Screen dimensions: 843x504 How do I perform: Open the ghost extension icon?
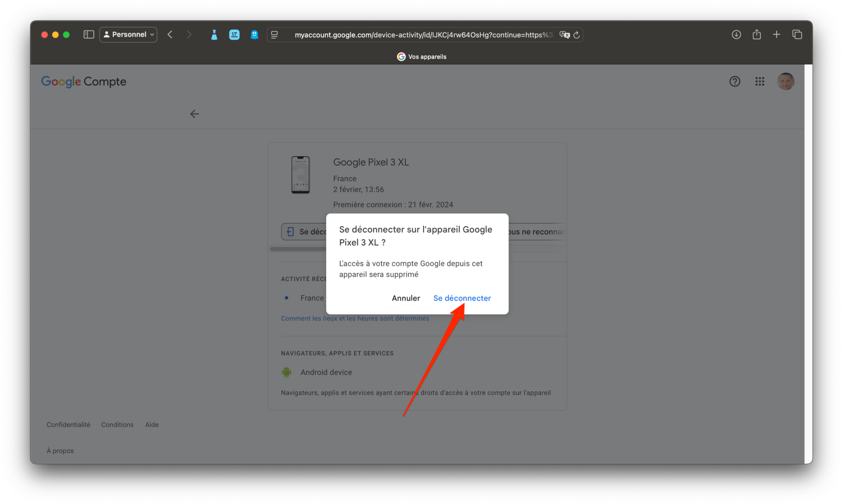[x=254, y=35]
